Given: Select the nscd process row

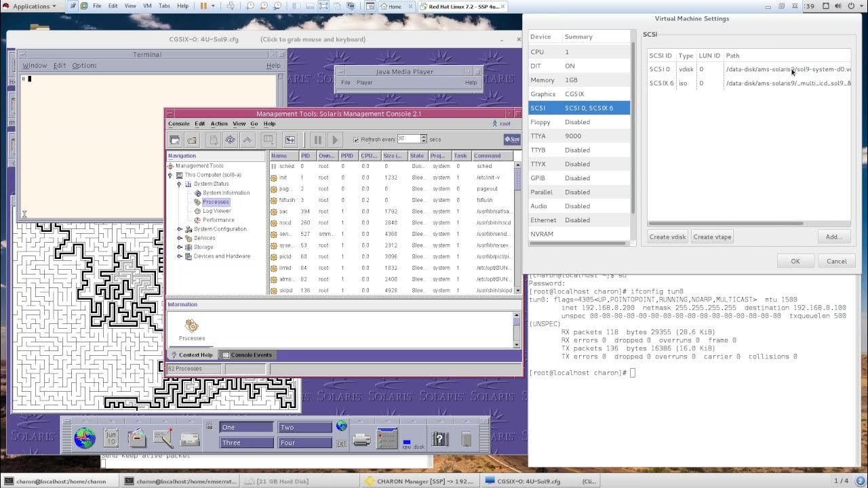Looking at the screenshot, I should coord(391,222).
